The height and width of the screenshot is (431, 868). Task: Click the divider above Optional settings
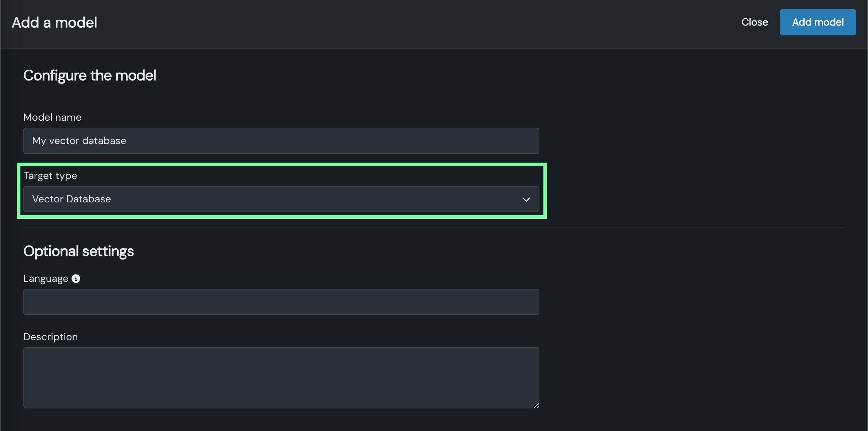coord(434,227)
